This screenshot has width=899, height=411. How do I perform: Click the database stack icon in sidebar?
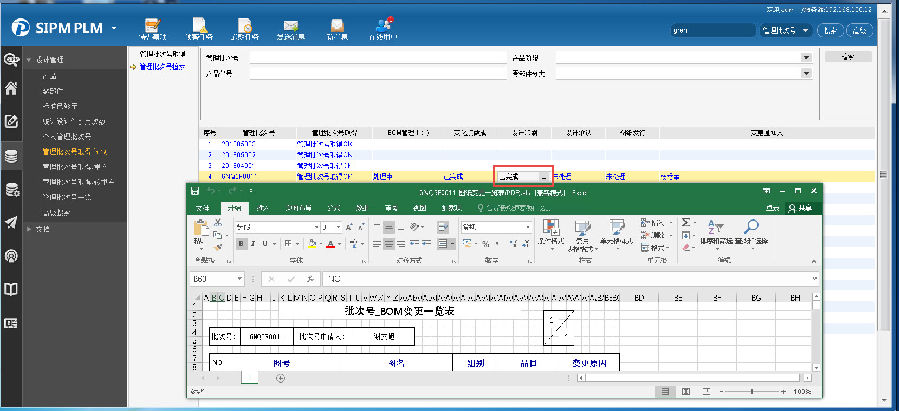[x=11, y=156]
